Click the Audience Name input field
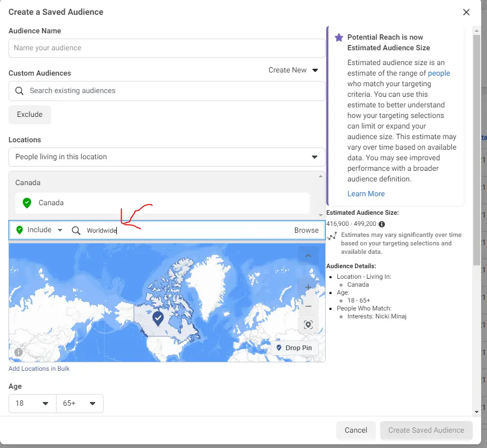 pos(167,48)
